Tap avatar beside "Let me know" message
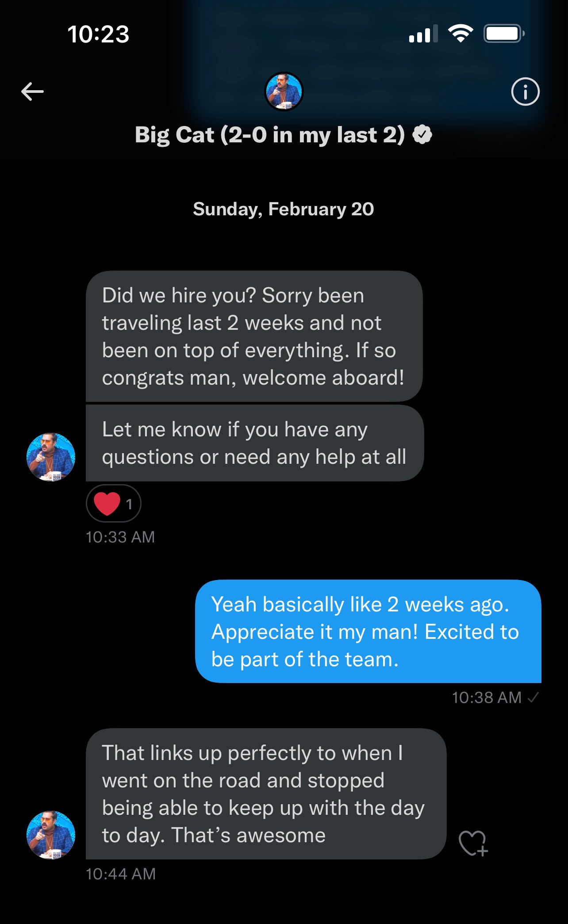Image resolution: width=568 pixels, height=924 pixels. click(x=51, y=457)
